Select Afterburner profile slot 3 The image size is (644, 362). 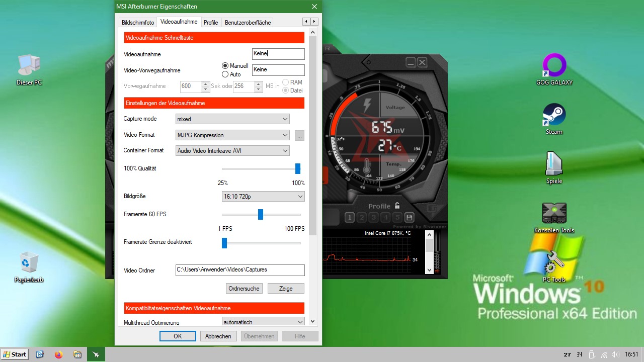pyautogui.click(x=373, y=218)
